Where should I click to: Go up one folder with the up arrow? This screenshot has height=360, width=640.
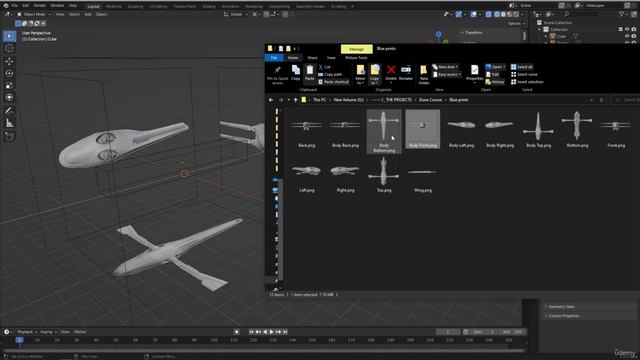coord(296,100)
